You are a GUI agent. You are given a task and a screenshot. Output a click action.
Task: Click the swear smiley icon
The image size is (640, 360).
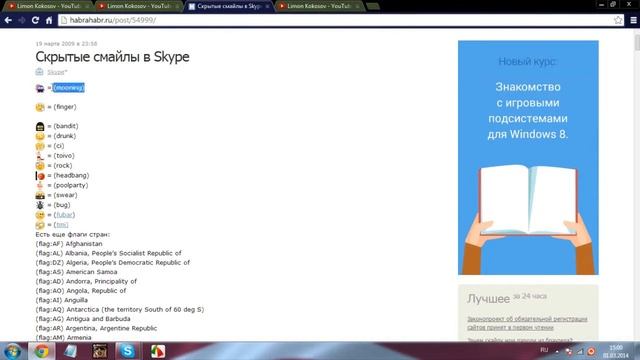(40, 195)
